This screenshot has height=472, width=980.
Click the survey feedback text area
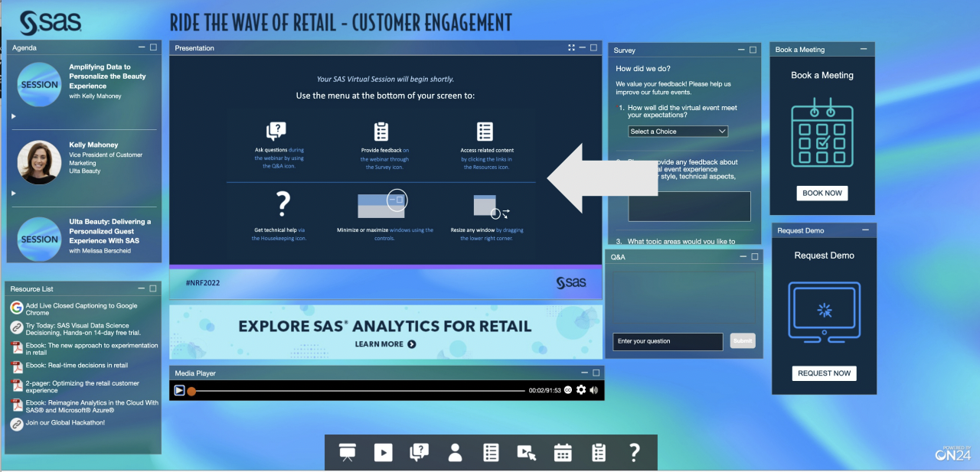(689, 207)
